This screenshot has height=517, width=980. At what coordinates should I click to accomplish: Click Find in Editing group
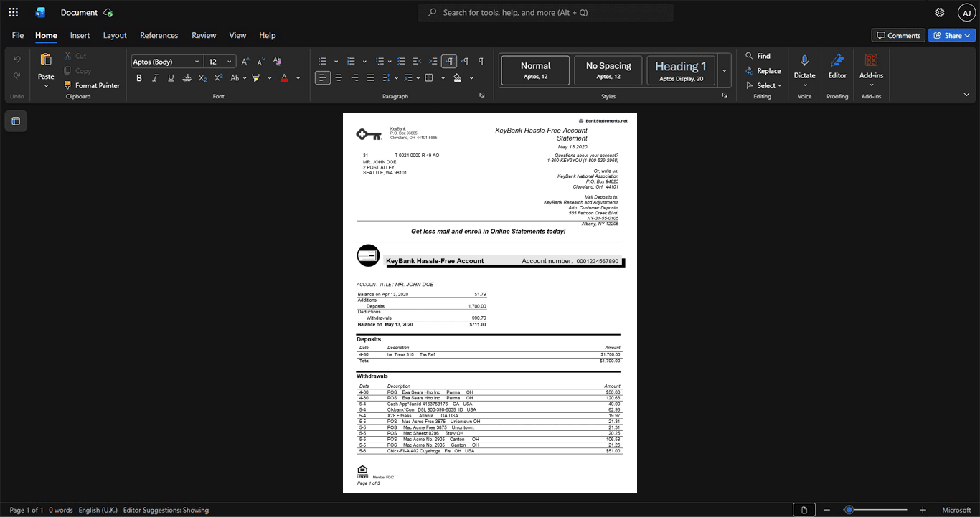(x=758, y=56)
